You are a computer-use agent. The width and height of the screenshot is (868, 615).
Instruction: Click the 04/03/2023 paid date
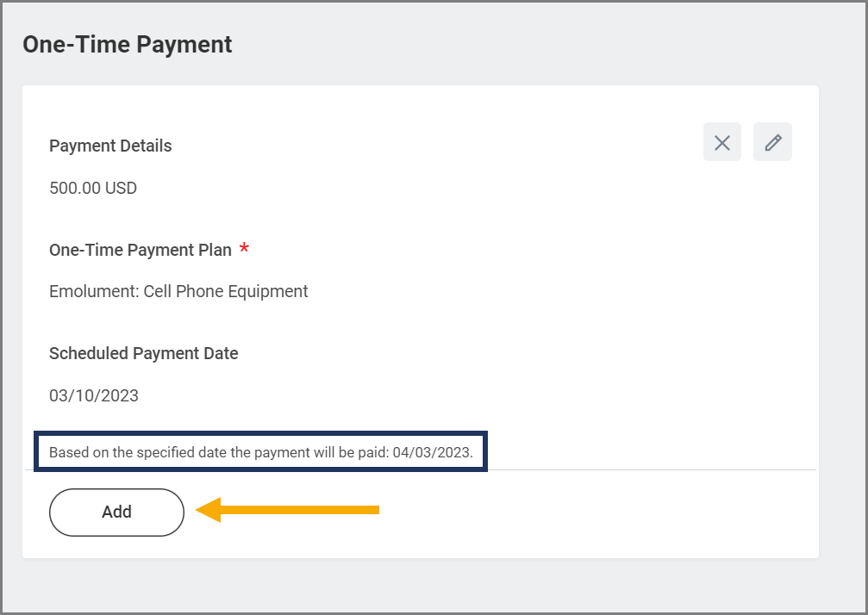(432, 452)
